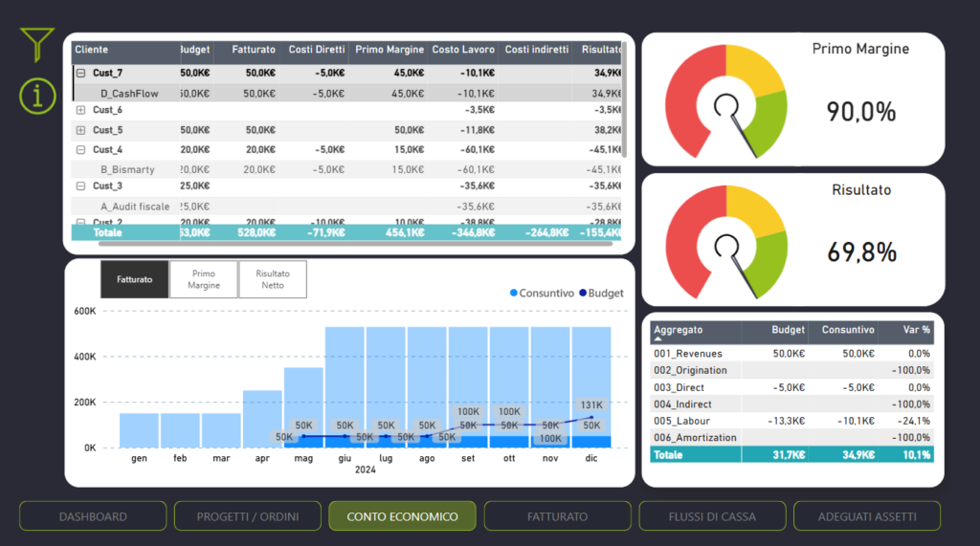Screen dimensions: 980x546
Task: Click the Costo Lavoro column header
Action: point(463,50)
